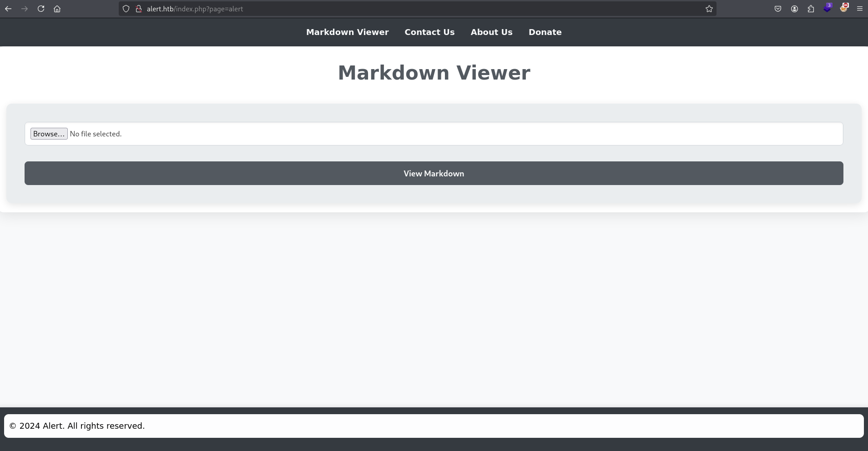Open the Firefox account icon
Screen dimensions: 868x451
(794, 9)
